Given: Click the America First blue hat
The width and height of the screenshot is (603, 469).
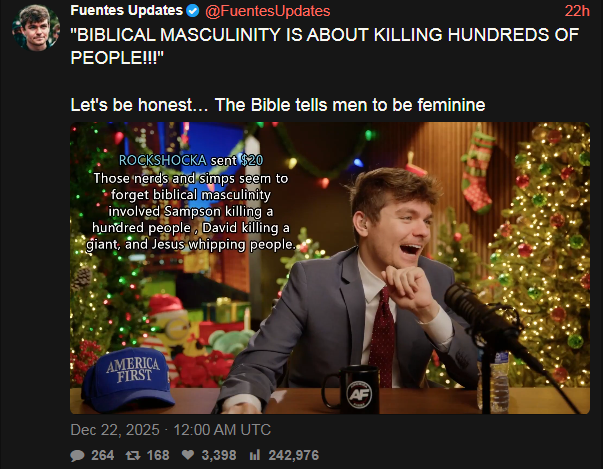Looking at the screenshot, I should pyautogui.click(x=128, y=379).
